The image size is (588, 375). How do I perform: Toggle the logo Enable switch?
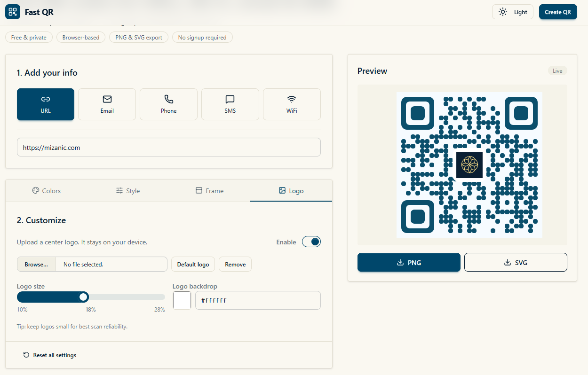(x=311, y=242)
